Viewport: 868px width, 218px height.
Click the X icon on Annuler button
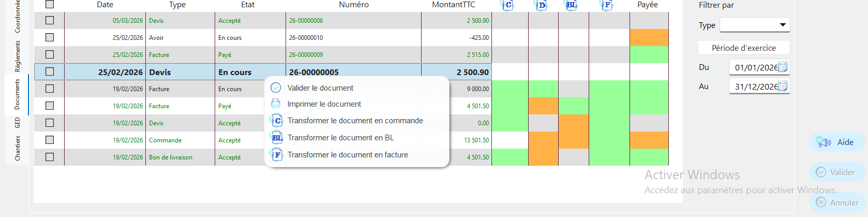821,202
